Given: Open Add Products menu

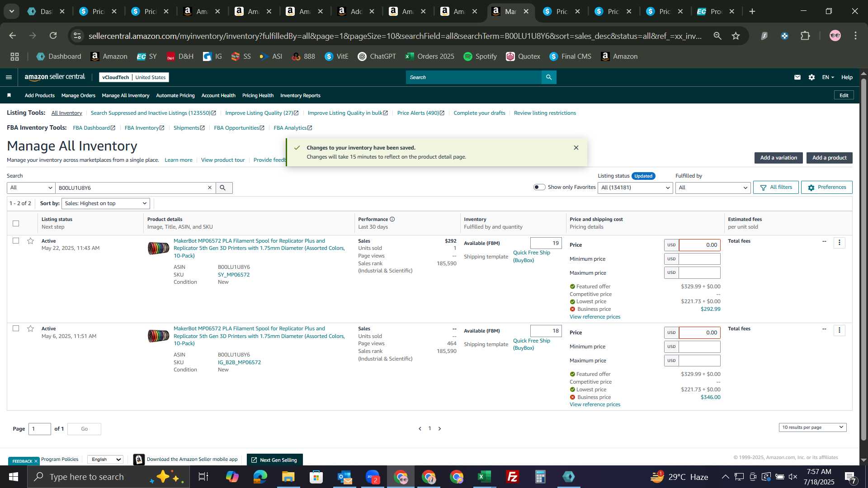Looking at the screenshot, I should coord(40,95).
